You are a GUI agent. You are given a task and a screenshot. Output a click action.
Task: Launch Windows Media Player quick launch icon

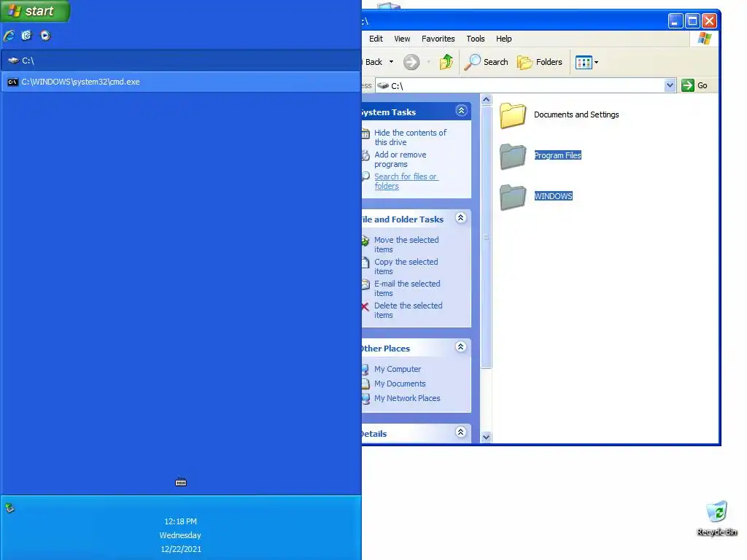click(45, 35)
